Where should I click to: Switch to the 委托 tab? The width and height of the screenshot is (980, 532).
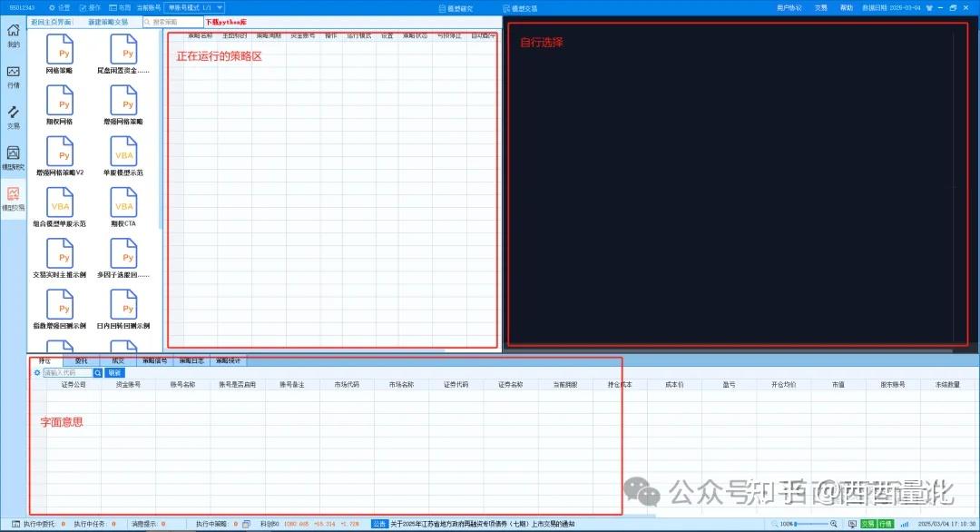click(x=81, y=360)
